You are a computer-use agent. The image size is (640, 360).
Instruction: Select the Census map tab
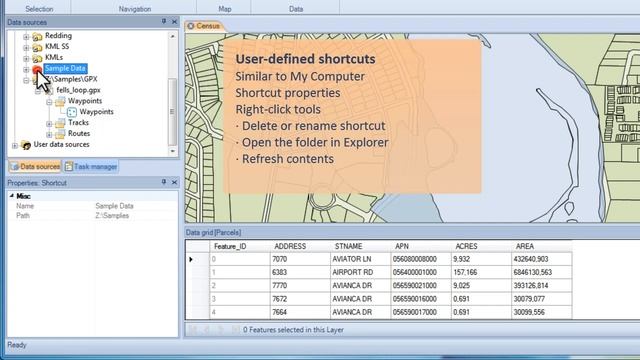pos(204,26)
